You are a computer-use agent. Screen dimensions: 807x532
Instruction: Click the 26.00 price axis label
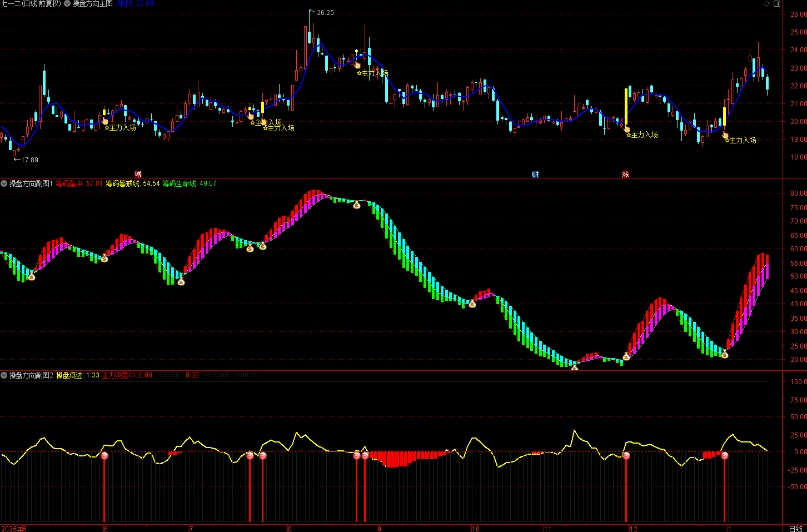click(x=798, y=15)
